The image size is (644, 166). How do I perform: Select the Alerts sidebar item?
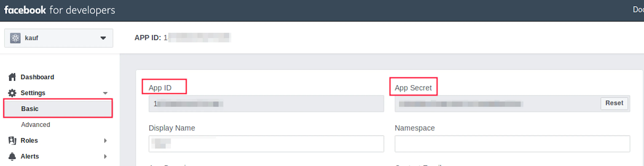(x=30, y=156)
